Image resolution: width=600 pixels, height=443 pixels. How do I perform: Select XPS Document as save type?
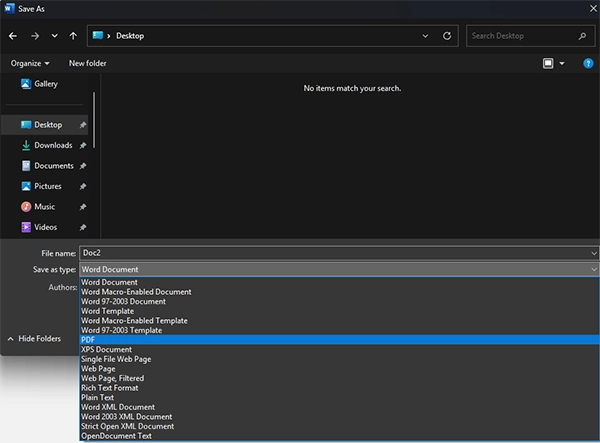[x=339, y=349]
